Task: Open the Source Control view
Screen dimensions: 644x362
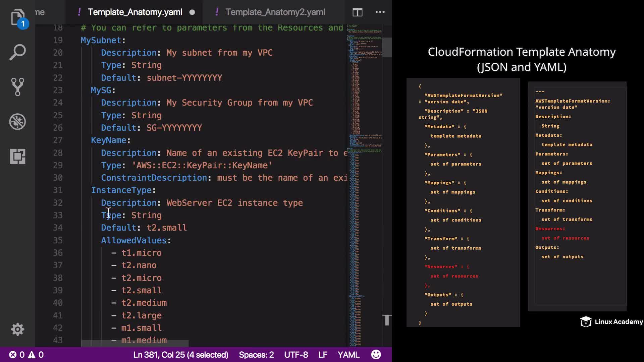Action: pos(17,87)
